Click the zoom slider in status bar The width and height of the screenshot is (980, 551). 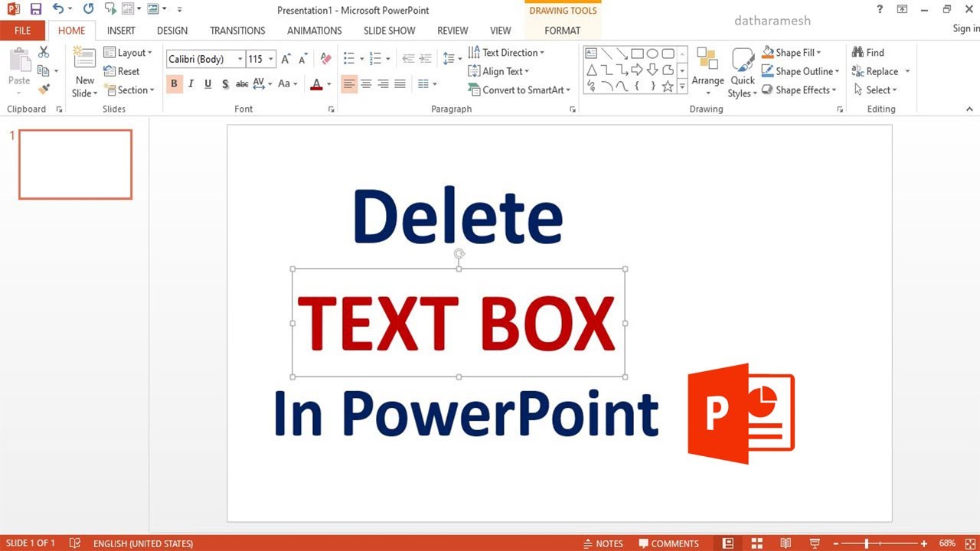pos(867,543)
